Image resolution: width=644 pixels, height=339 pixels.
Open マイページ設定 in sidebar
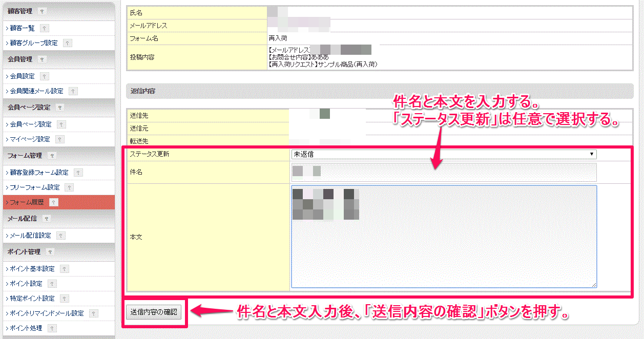point(30,139)
